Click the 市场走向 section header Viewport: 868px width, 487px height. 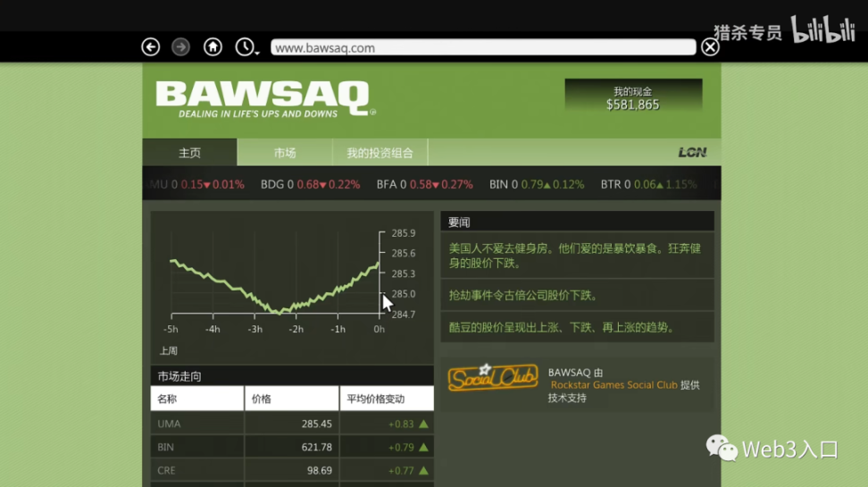[x=292, y=376]
